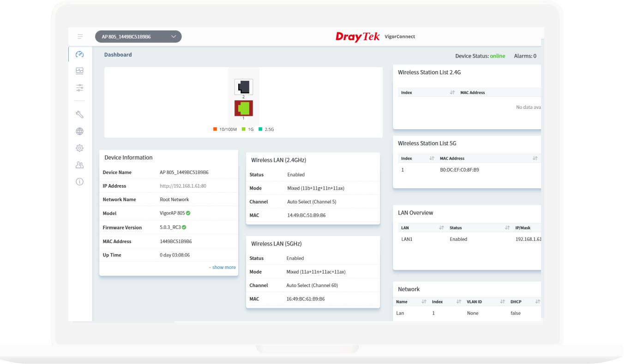Screen dimensions: 632x364
Task: Open the maintenance wrench sidebar icon
Action: (x=79, y=114)
